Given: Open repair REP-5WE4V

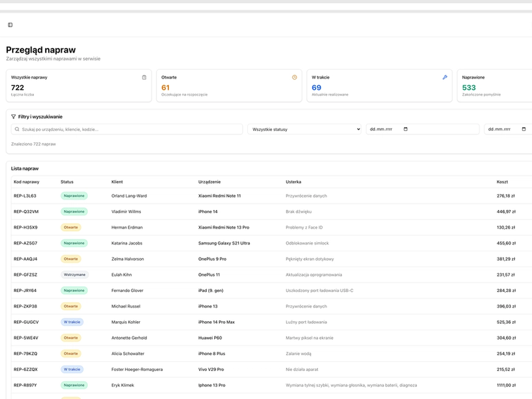Looking at the screenshot, I should pos(26,338).
